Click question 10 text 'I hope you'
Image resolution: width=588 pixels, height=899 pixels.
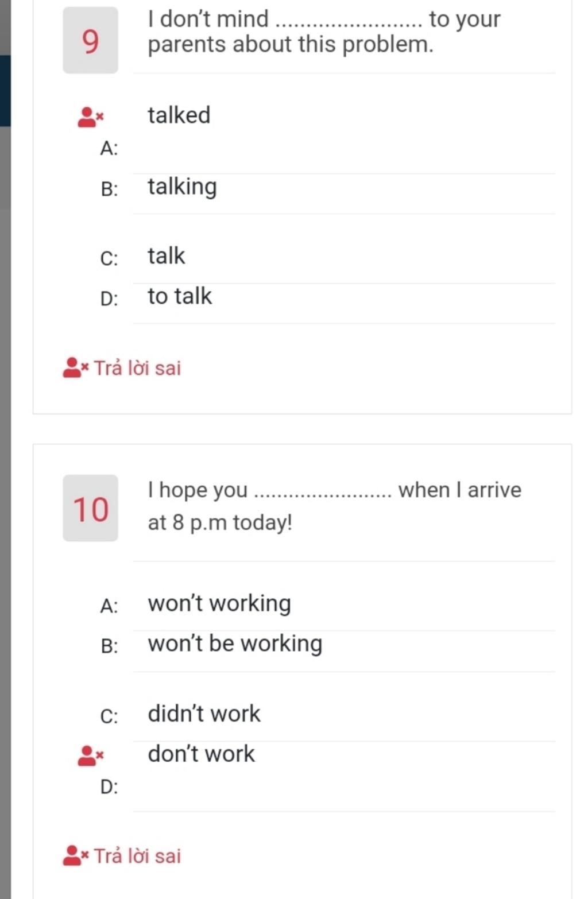[x=198, y=490]
